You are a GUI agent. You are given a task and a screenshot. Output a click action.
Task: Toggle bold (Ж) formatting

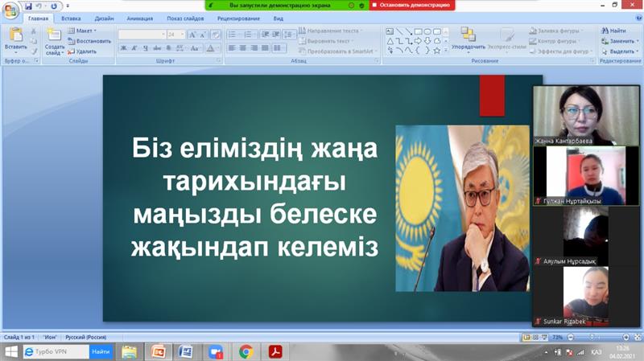(x=124, y=48)
